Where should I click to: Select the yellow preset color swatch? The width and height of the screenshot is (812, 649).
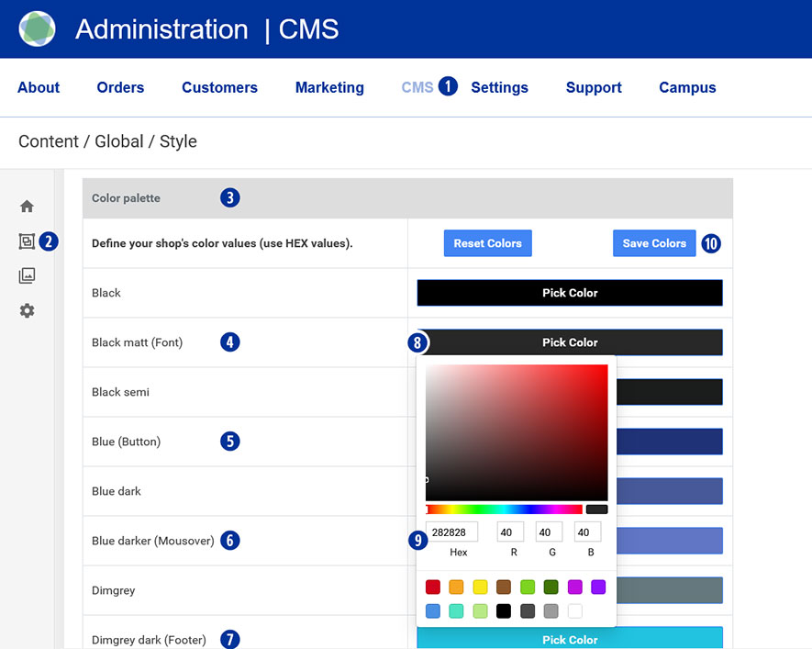coord(480,587)
